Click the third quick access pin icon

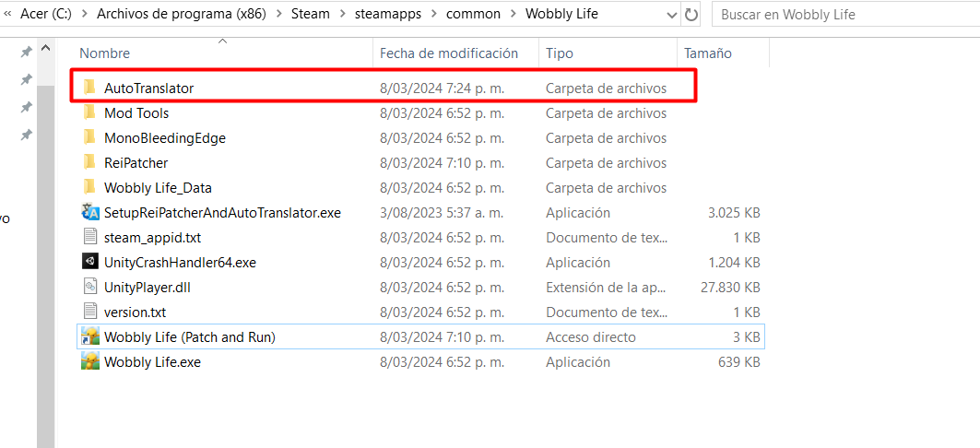click(26, 107)
